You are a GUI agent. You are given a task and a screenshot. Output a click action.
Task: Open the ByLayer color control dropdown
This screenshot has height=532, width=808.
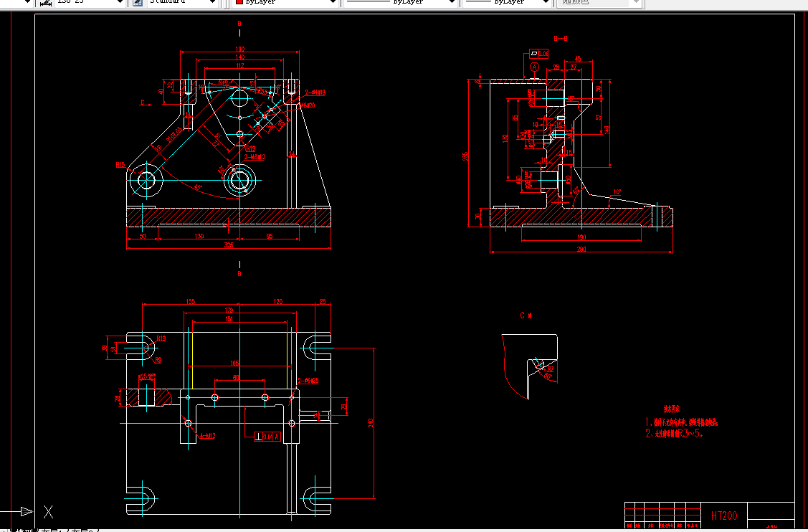click(333, 2)
